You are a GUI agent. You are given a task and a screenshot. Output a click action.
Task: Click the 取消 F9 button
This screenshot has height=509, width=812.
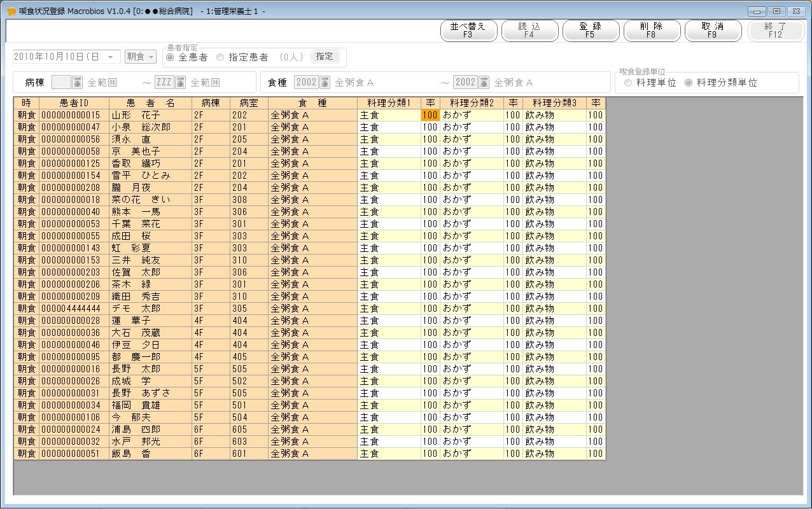point(713,31)
